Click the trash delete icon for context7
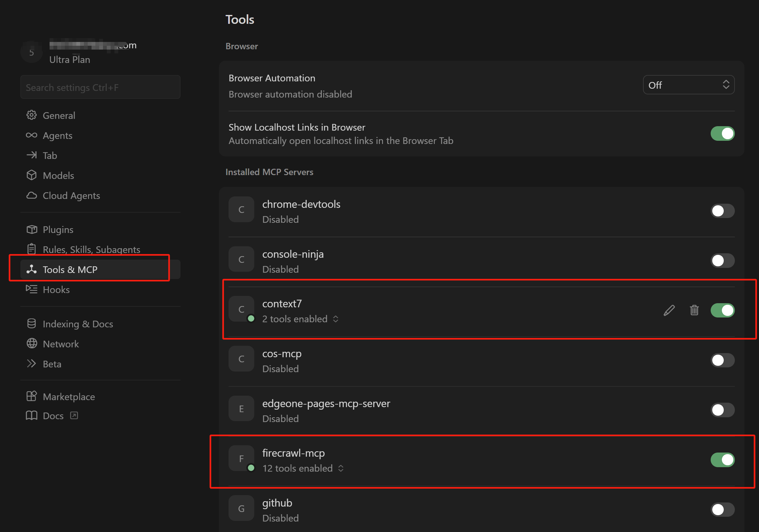The width and height of the screenshot is (759, 532). [x=694, y=310]
